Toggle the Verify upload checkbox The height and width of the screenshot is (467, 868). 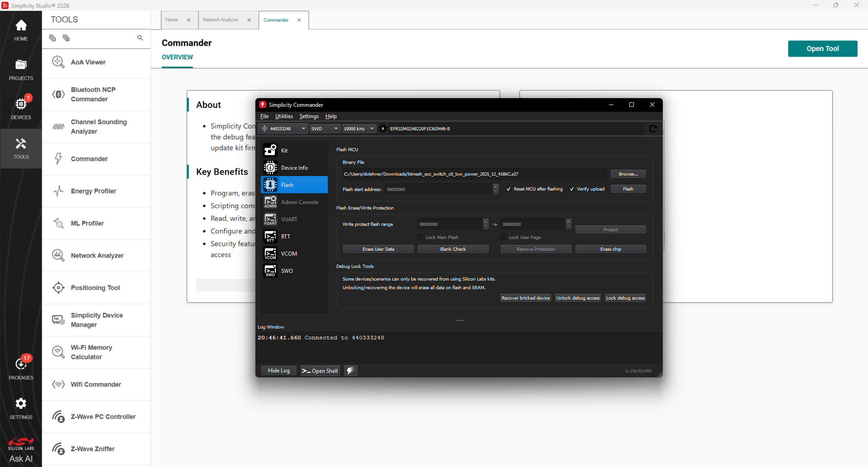coord(572,189)
